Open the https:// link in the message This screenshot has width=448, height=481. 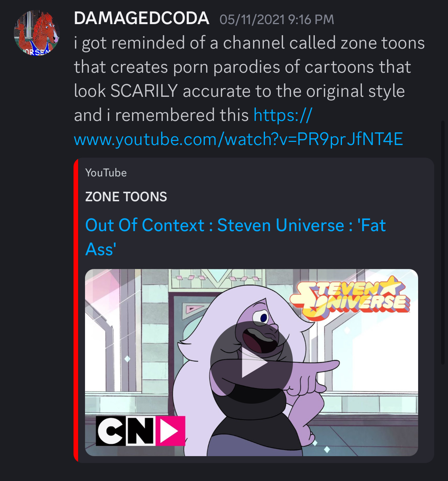click(x=283, y=115)
